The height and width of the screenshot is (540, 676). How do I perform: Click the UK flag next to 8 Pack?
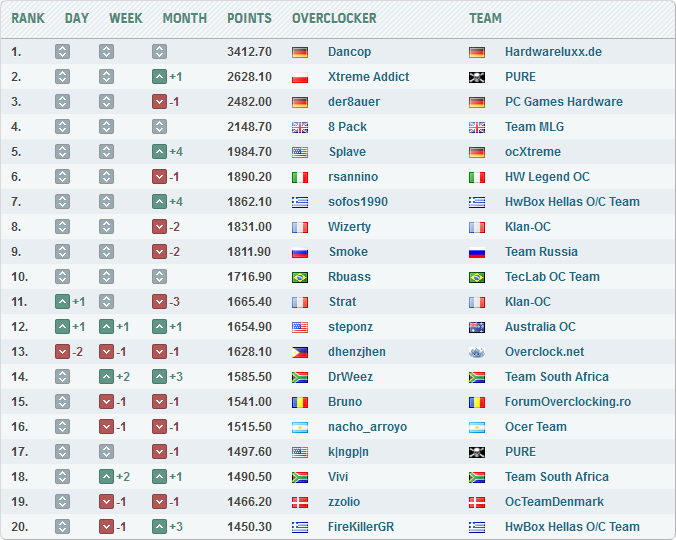click(x=300, y=128)
